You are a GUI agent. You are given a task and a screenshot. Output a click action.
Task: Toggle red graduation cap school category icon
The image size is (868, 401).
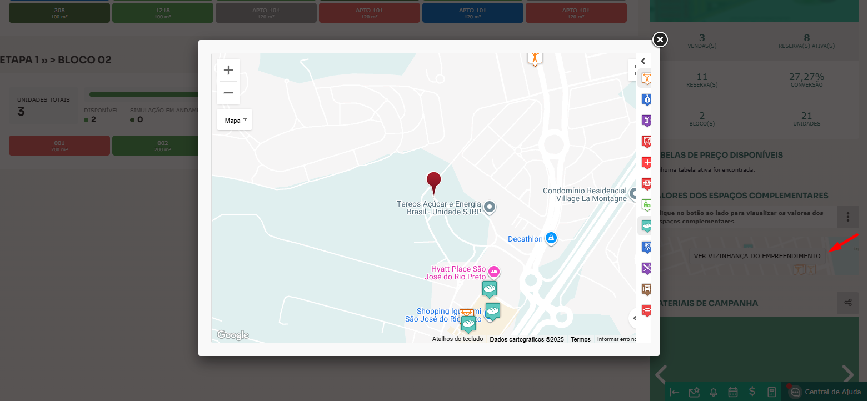[646, 310]
